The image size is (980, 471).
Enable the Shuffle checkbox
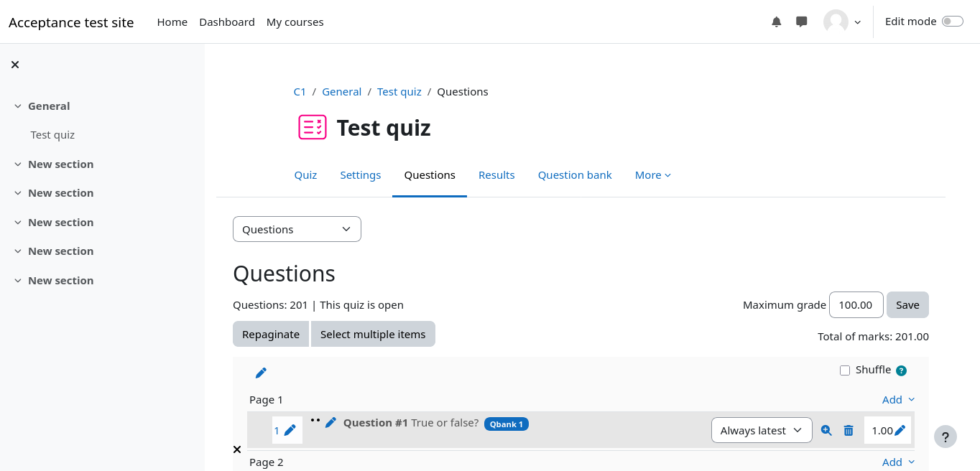click(x=845, y=370)
